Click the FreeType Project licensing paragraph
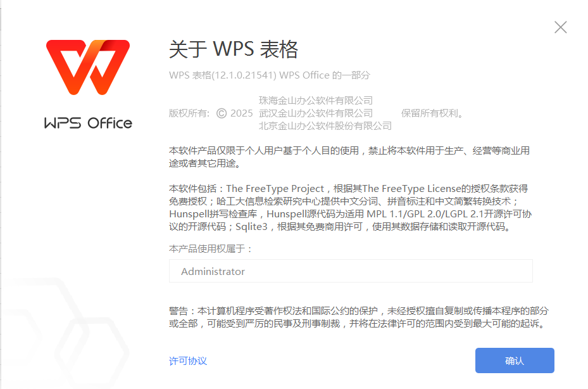588x389 pixels. 350,208
